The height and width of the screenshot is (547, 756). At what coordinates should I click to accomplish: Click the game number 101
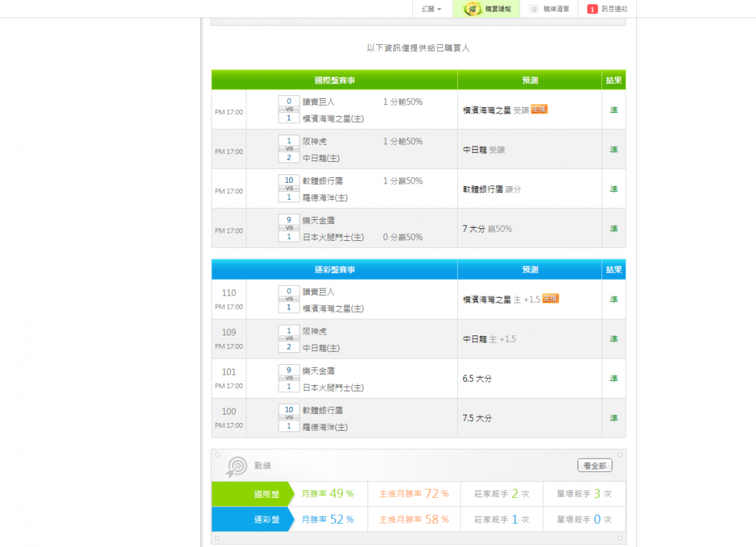coord(229,372)
